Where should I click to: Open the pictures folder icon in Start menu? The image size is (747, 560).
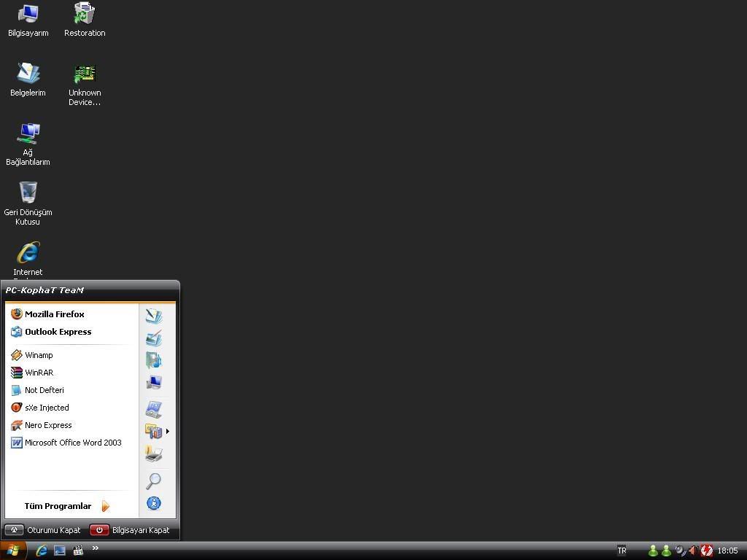coord(154,338)
